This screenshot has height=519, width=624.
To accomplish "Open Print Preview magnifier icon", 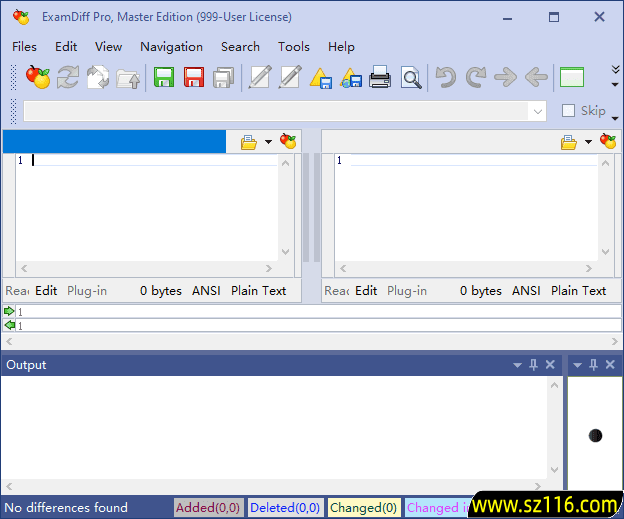I will [410, 77].
